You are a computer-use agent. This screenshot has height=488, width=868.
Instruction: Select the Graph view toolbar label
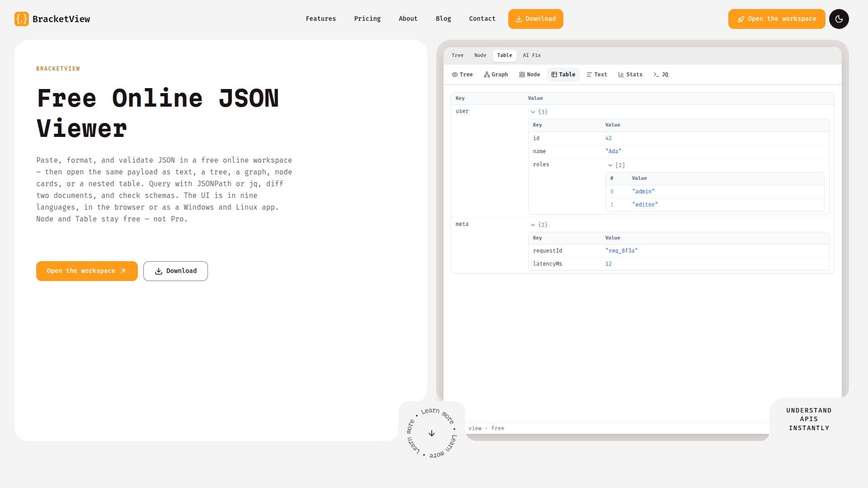500,75
